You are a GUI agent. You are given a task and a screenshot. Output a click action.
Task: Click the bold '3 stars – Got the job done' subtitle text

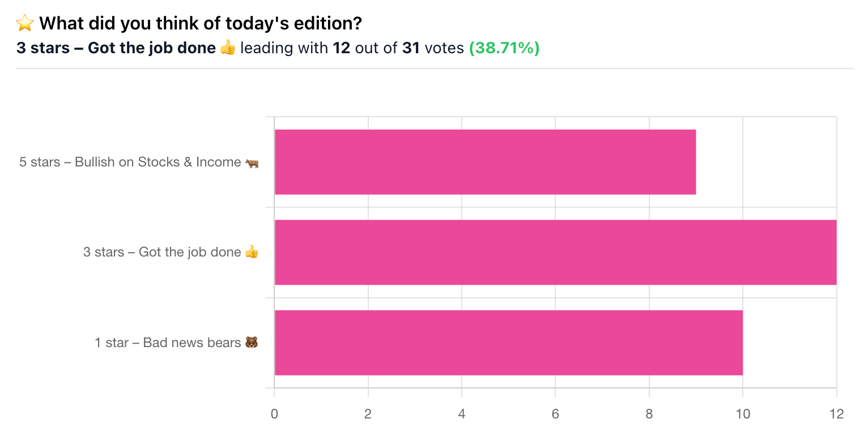116,49
